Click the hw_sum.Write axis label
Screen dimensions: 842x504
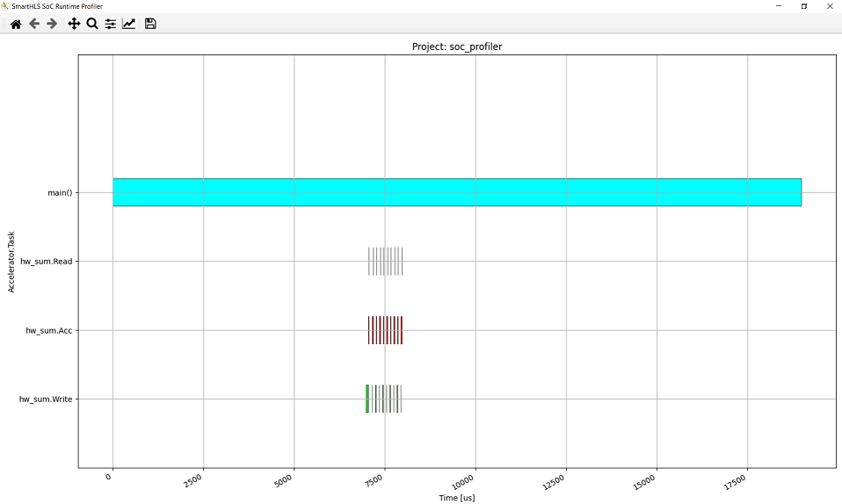click(x=46, y=399)
